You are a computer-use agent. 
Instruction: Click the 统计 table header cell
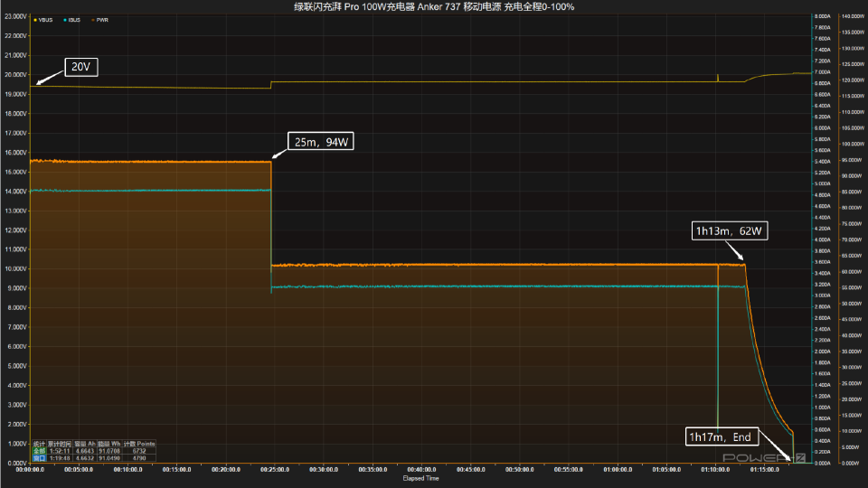point(39,444)
